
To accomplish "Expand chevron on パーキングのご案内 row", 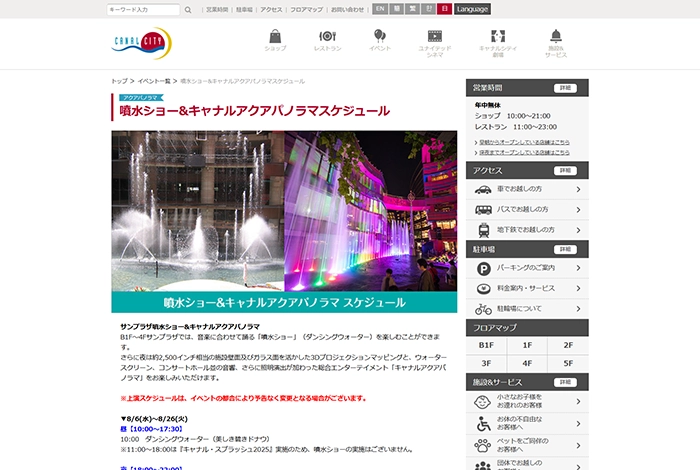I will coord(579,268).
